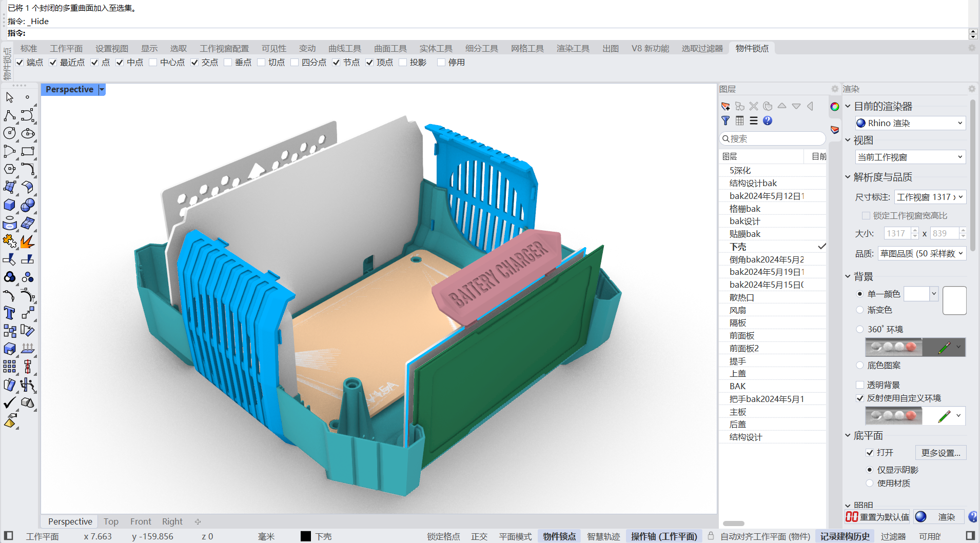Switch to the 实体工具 toolbar tab
This screenshot has width=980, height=543.
[436, 48]
